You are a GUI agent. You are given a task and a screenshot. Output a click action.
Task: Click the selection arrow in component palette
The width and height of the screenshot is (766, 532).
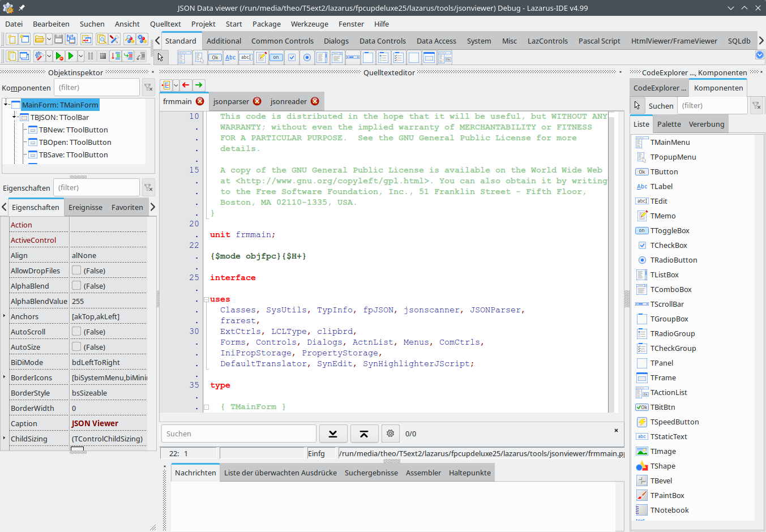(x=160, y=57)
